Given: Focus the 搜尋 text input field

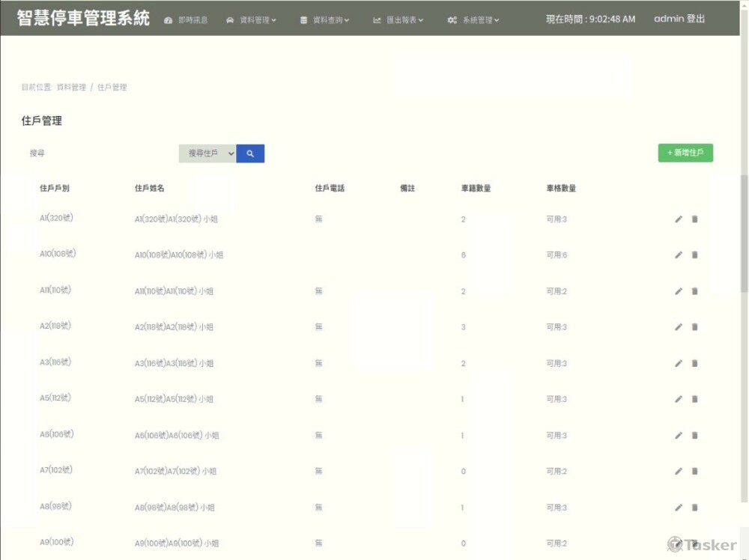Looking at the screenshot, I should pyautogui.click(x=100, y=153).
